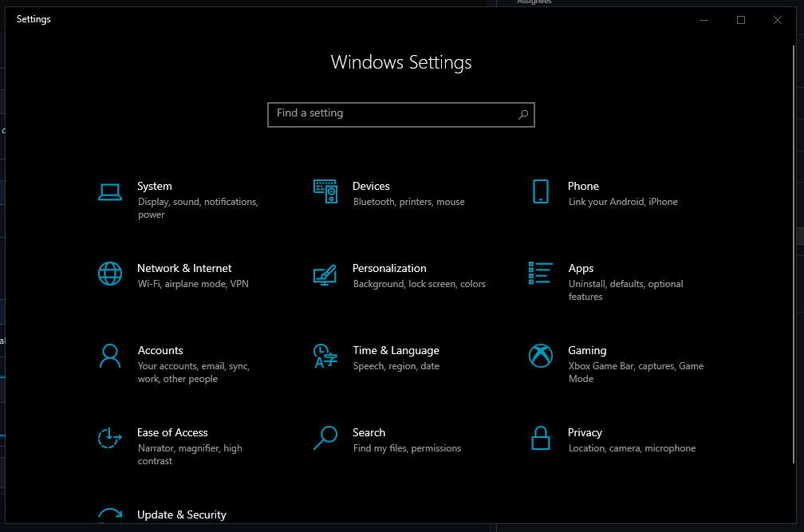Click 'Xbox Game Bar, captures, Game Mode' text
The width and height of the screenshot is (804, 532).
636,372
